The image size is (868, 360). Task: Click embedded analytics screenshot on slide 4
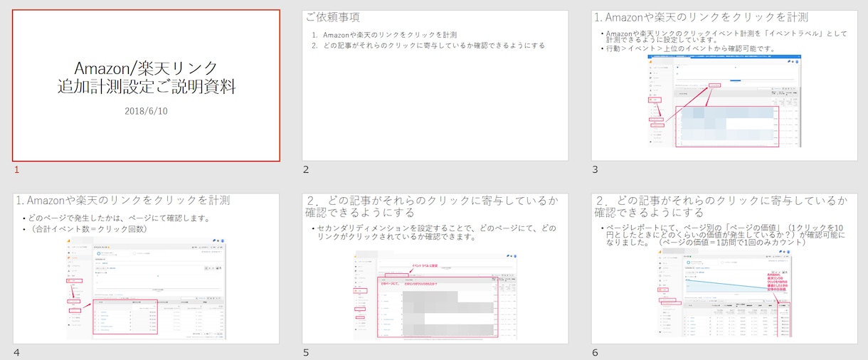click(147, 287)
